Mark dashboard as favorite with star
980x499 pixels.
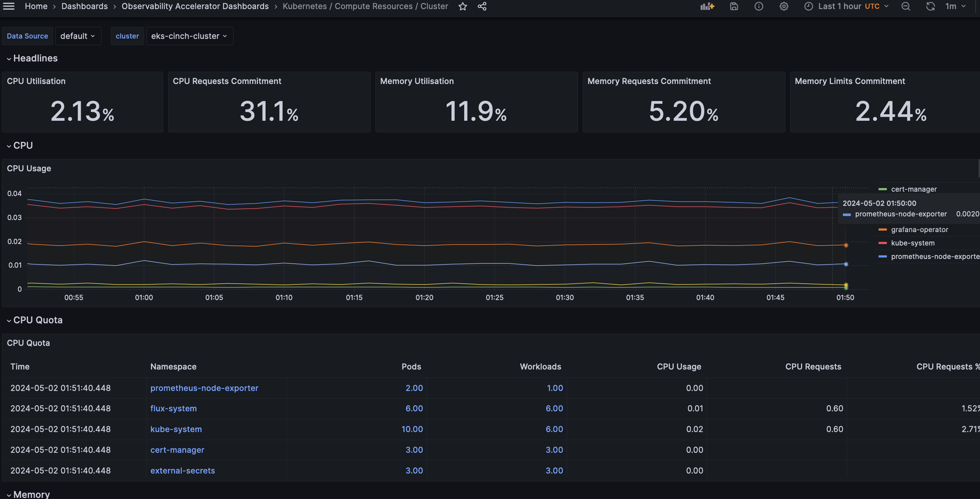click(x=463, y=6)
